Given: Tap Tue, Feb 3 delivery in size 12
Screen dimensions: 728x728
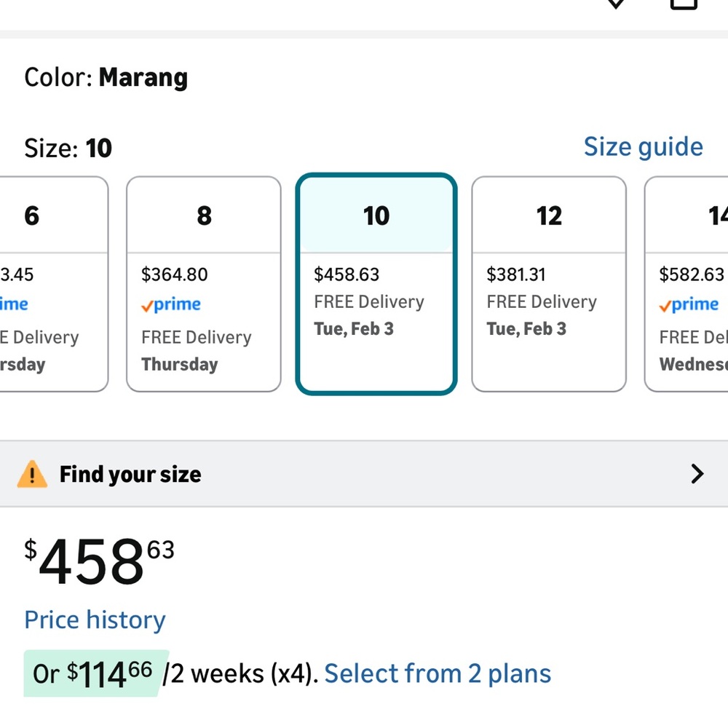Looking at the screenshot, I should click(x=526, y=329).
